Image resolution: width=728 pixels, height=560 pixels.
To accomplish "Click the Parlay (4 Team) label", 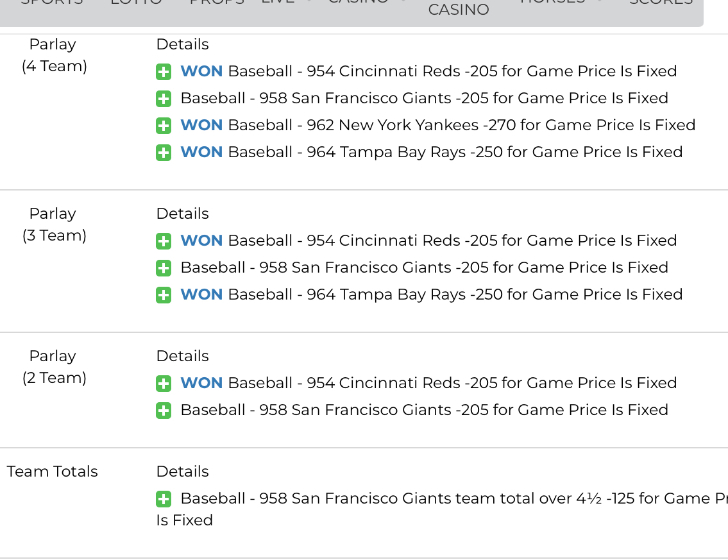I will tap(54, 55).
